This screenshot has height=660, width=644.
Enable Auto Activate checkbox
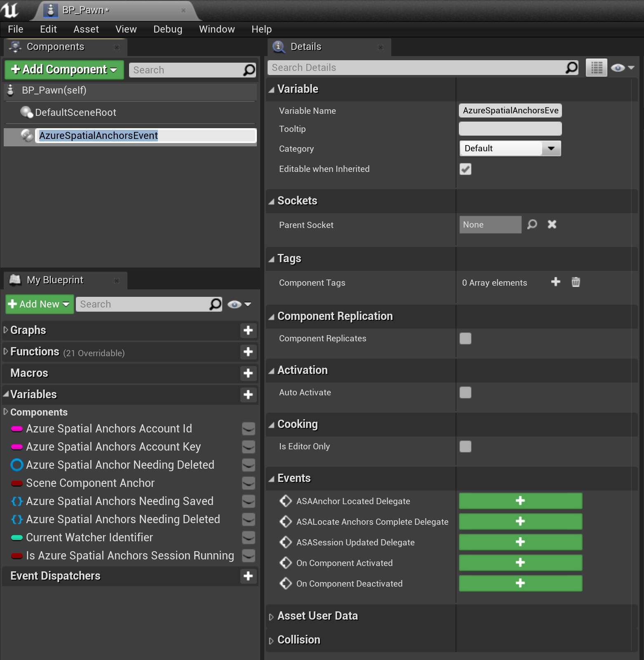pyautogui.click(x=465, y=392)
